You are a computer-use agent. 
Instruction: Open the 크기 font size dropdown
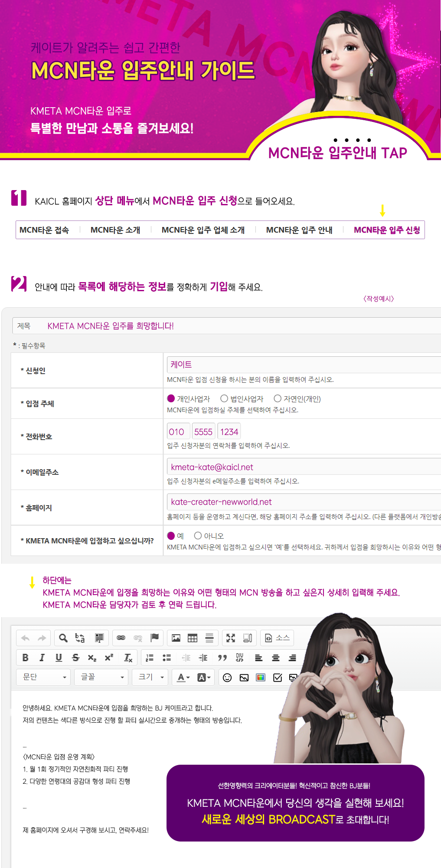pyautogui.click(x=150, y=677)
